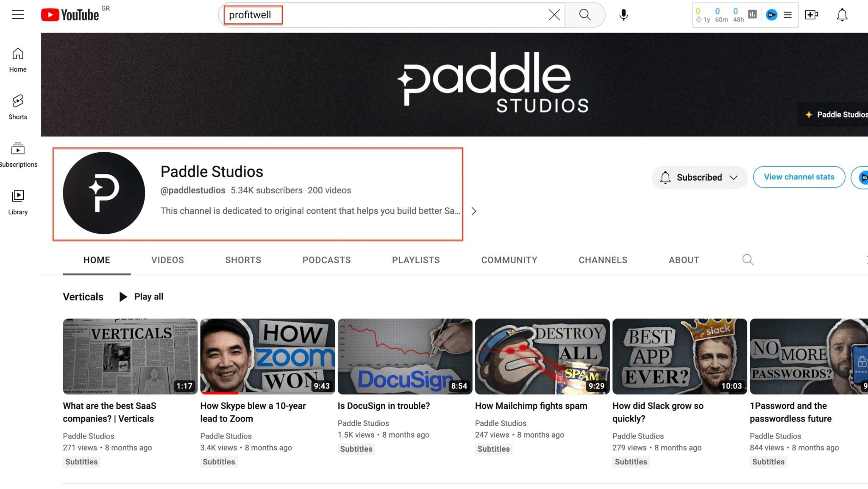This screenshot has width=868, height=489.
Task: Go to Home in sidebar
Action: (18, 60)
